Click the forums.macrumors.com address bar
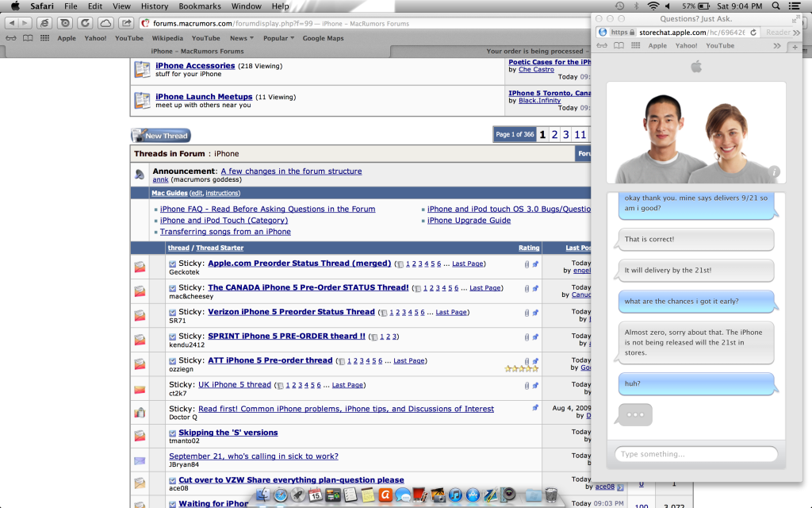The height and width of the screenshot is (508, 812). point(365,23)
